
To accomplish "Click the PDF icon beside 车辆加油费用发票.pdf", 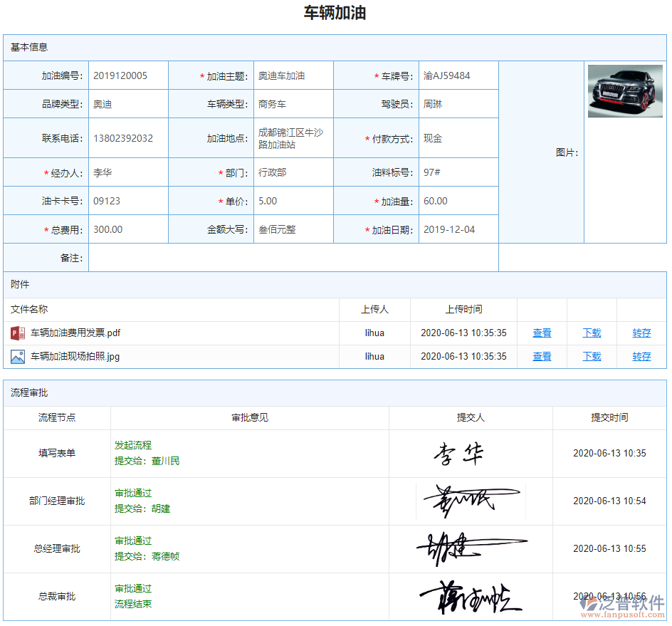I will pyautogui.click(x=16, y=333).
